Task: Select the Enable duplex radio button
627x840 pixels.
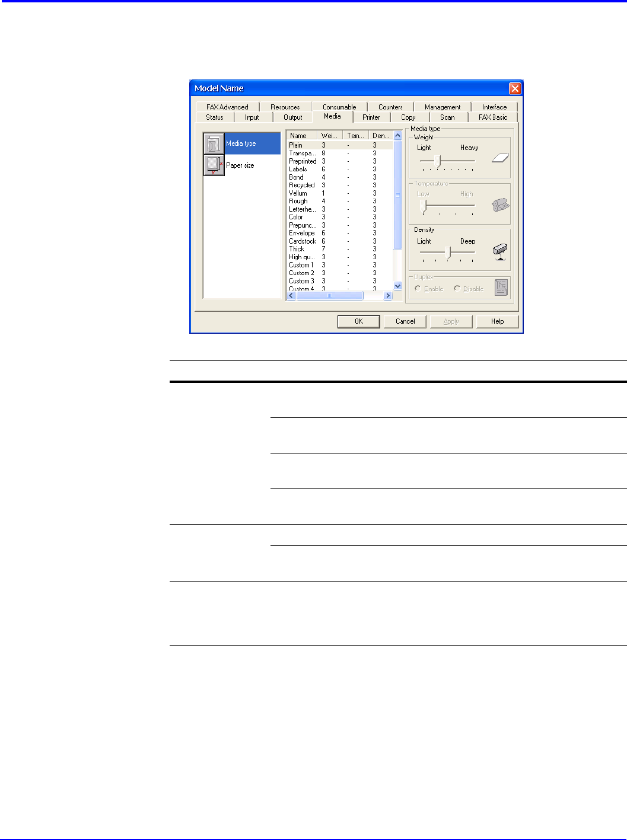Action: tap(418, 289)
